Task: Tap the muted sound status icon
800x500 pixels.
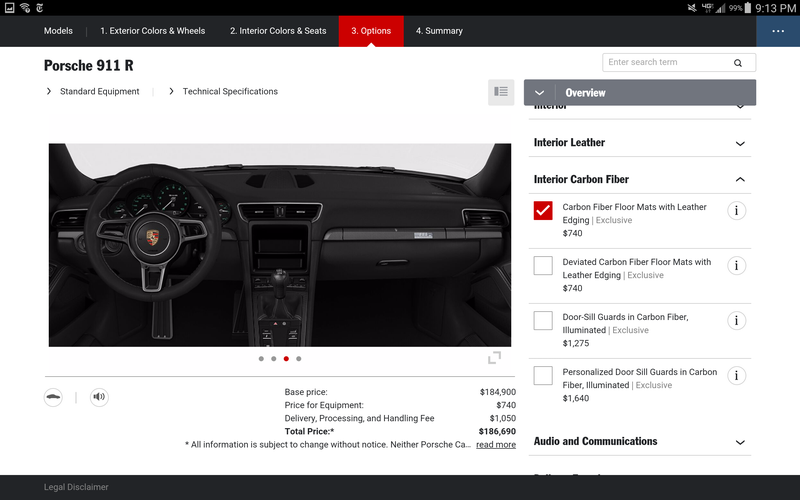Action: [692, 8]
